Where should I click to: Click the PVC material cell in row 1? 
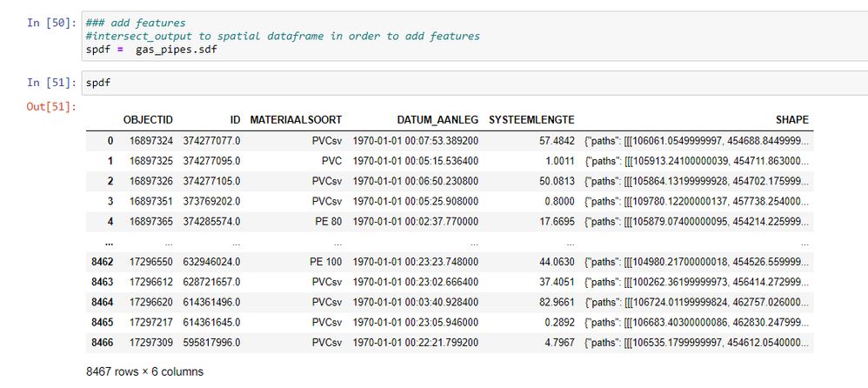tap(331, 161)
